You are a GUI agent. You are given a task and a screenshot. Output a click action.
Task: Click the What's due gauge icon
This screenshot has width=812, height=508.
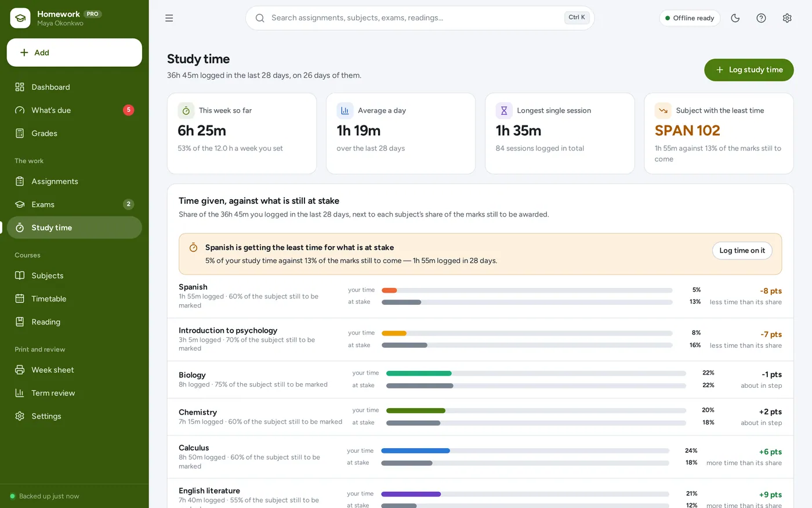[x=20, y=110]
